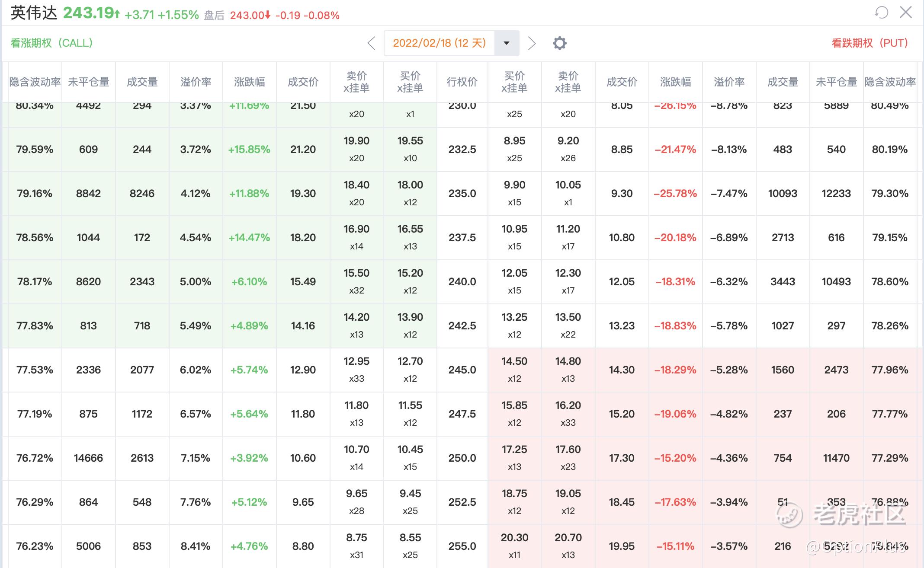
Task: Click the refresh icon at top right
Action: tap(881, 12)
